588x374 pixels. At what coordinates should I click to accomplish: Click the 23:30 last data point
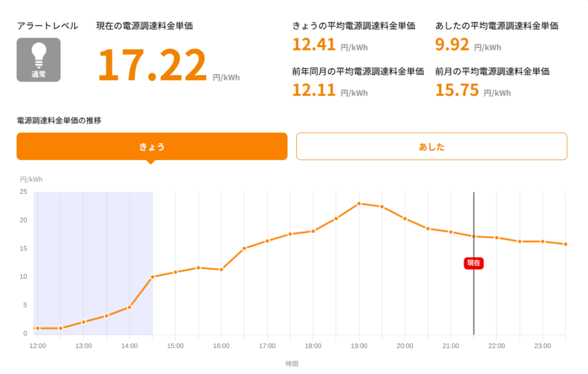566,244
